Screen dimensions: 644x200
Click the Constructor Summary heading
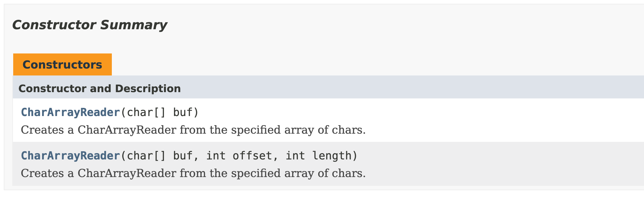click(90, 25)
